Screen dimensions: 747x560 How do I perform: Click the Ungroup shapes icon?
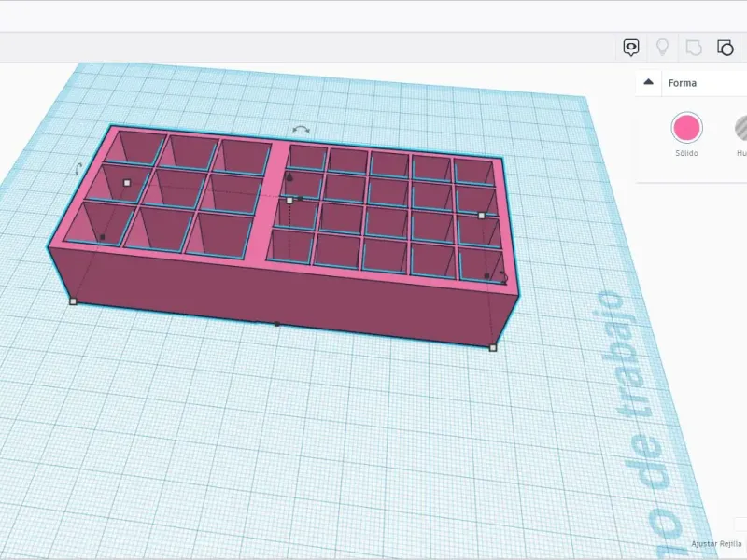[x=726, y=48]
